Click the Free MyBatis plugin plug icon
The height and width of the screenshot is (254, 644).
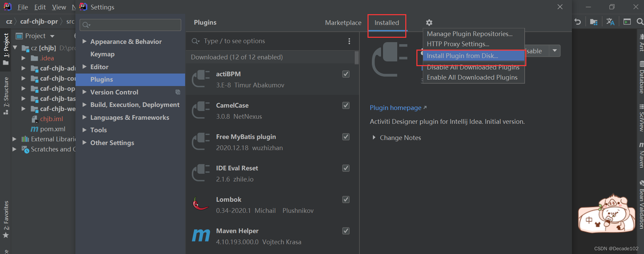tap(201, 141)
